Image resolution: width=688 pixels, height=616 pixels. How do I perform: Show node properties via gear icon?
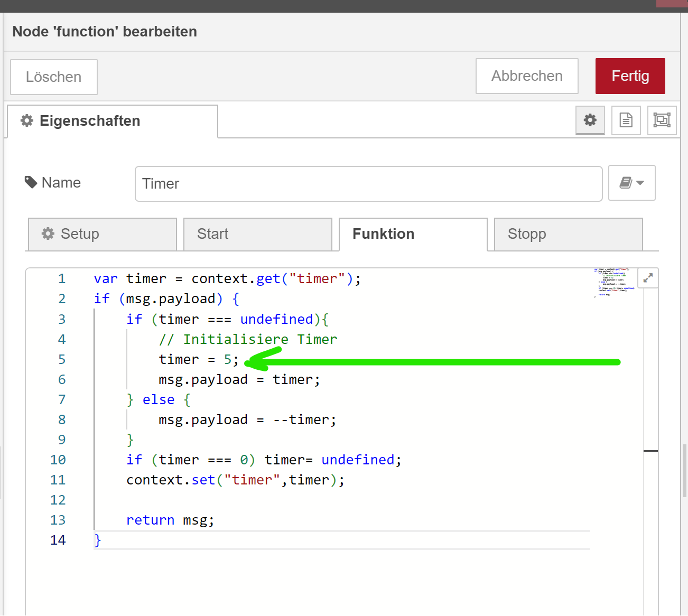[590, 120]
